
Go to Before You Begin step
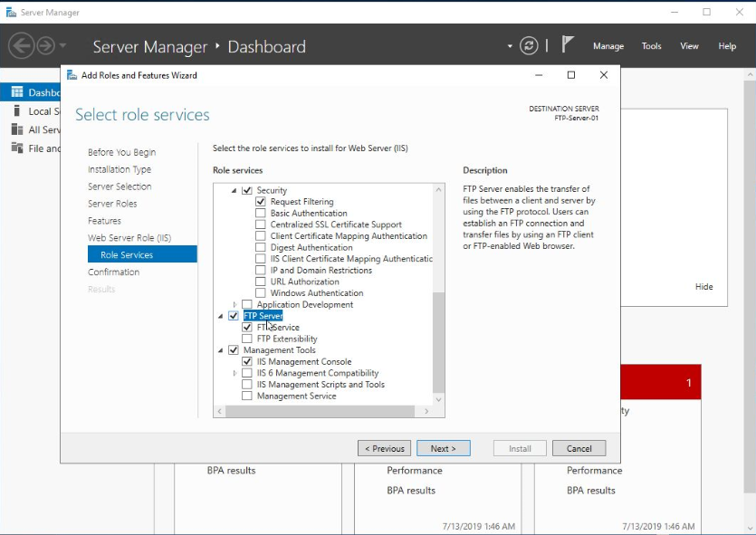[x=121, y=152]
